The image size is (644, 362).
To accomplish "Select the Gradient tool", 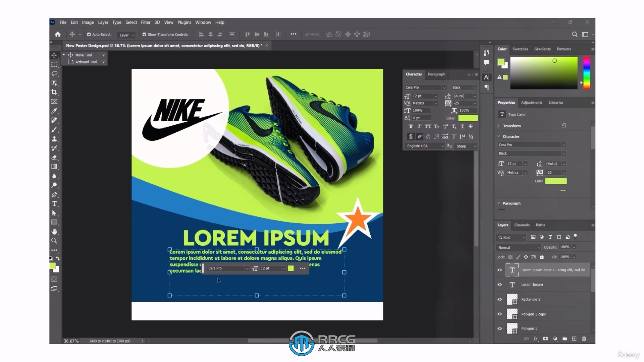I will [x=54, y=167].
